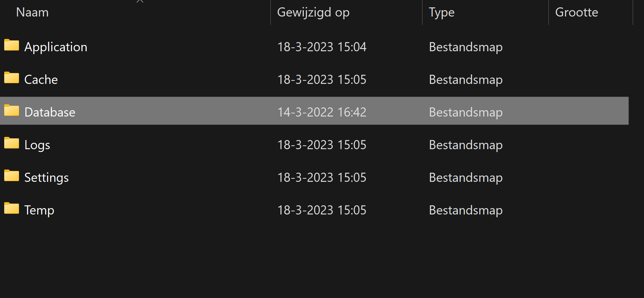644x298 pixels.
Task: Select the Application folder name
Action: [56, 47]
